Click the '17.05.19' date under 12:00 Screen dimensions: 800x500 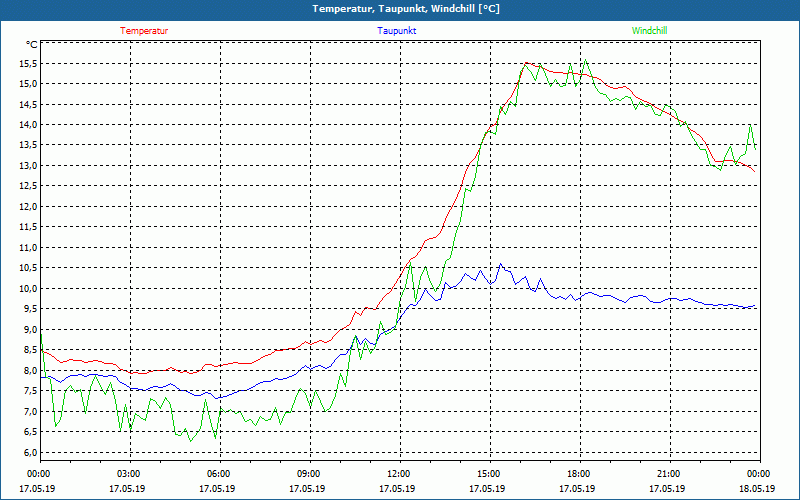[x=397, y=489]
